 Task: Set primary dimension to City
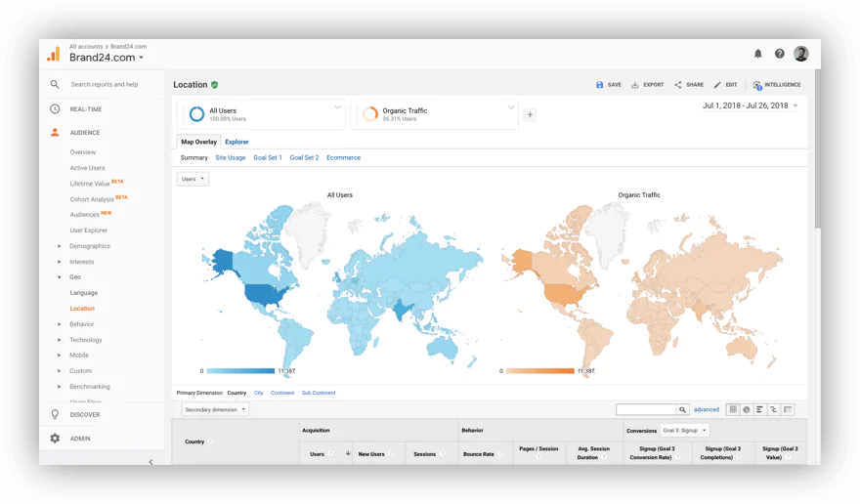tap(258, 393)
